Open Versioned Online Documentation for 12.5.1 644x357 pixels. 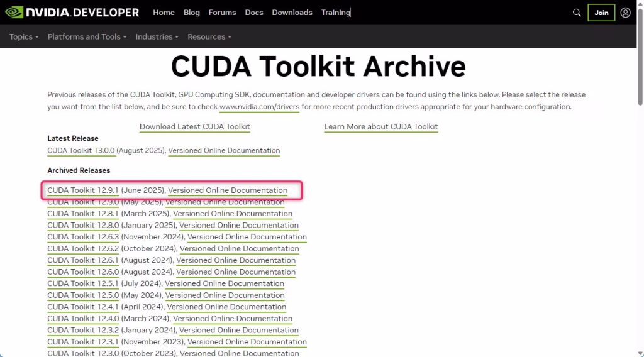[x=225, y=283]
